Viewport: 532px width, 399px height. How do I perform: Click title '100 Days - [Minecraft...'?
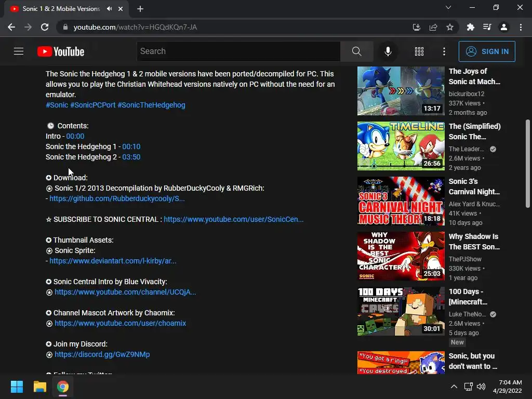point(468,297)
